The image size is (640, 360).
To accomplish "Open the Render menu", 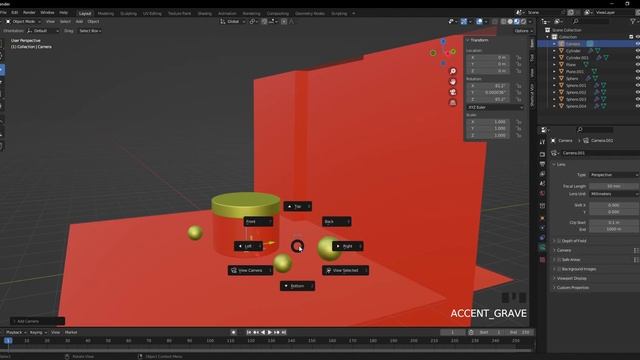I will [29, 13].
